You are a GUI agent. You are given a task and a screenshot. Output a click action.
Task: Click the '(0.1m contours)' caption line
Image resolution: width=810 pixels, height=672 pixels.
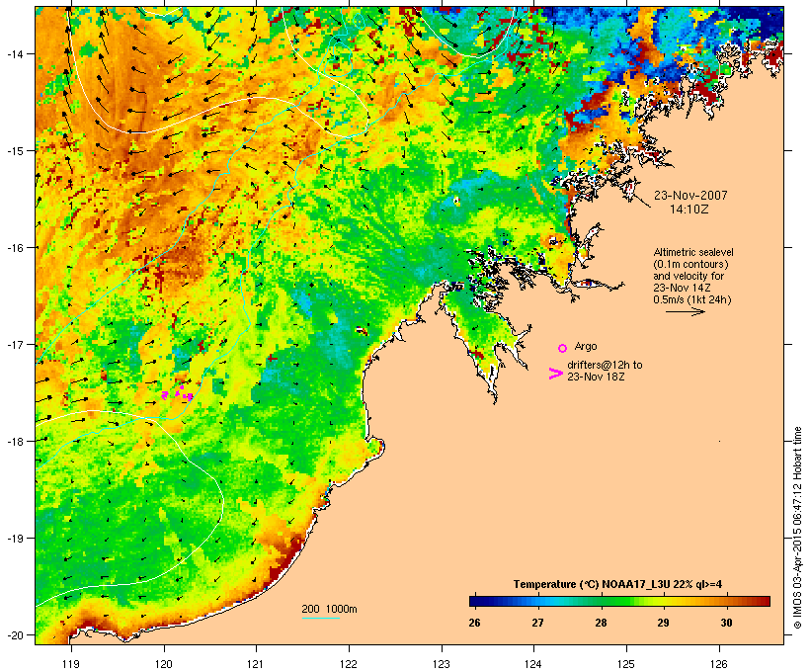click(690, 264)
